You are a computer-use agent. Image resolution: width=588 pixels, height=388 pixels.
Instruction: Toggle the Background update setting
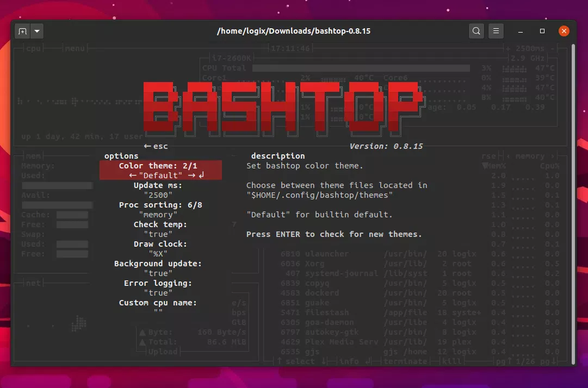[157, 264]
